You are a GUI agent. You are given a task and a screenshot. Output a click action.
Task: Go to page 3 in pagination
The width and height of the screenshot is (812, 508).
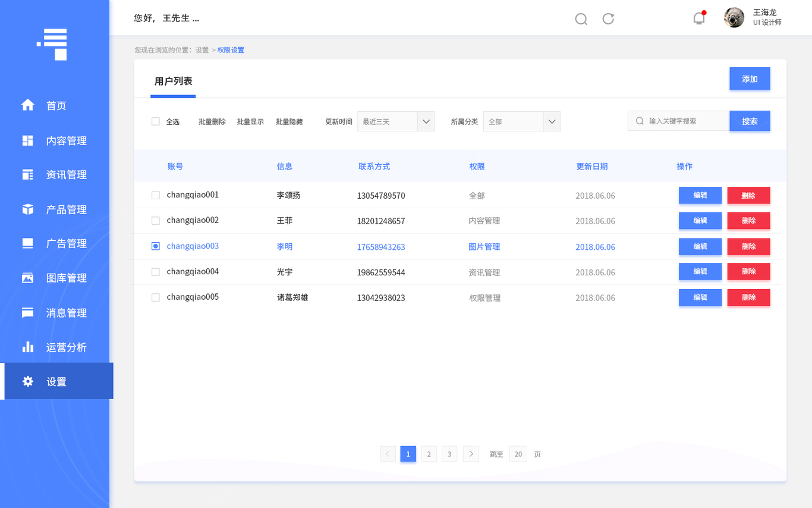(449, 454)
